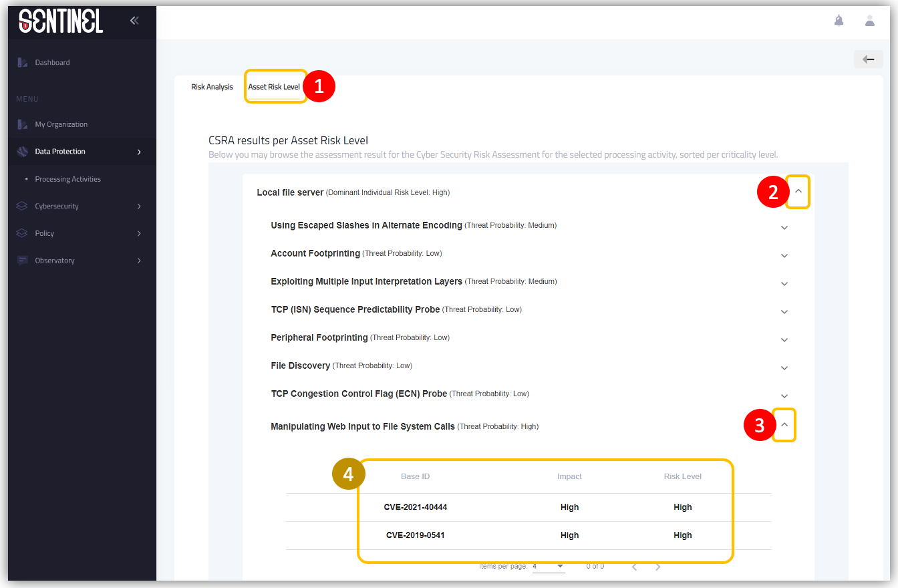Open the user profile icon
This screenshot has width=898, height=588.
pyautogui.click(x=869, y=21)
